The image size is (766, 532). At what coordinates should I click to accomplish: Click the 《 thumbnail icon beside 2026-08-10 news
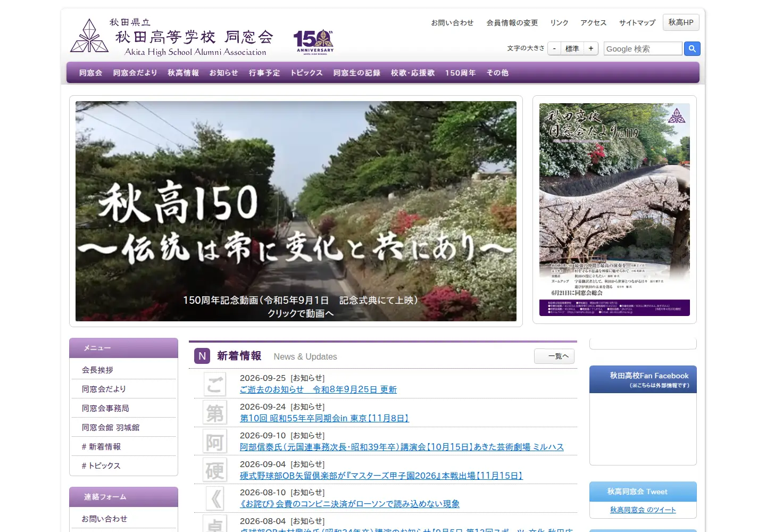(215, 498)
